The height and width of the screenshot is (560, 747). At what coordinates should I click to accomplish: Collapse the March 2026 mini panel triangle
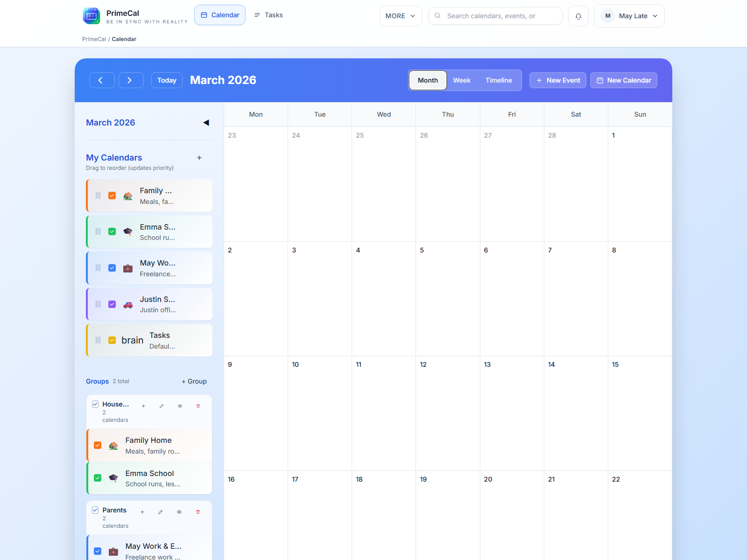[206, 123]
